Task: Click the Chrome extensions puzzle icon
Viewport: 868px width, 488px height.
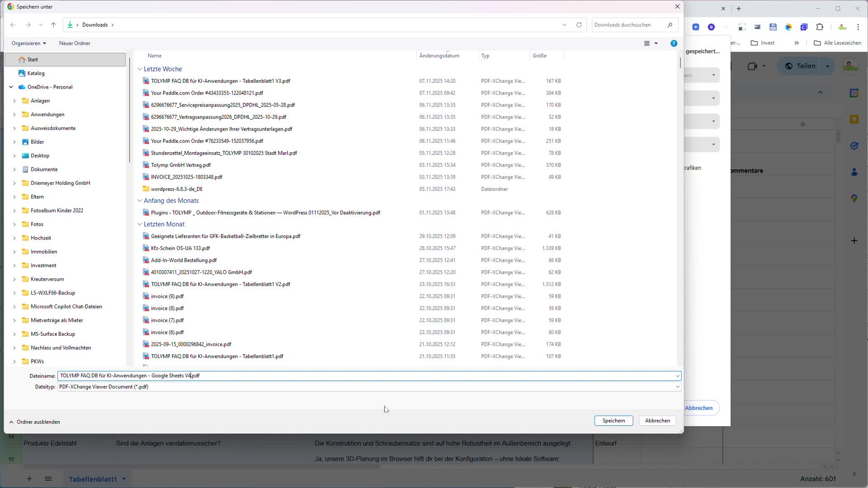Action: point(820,27)
